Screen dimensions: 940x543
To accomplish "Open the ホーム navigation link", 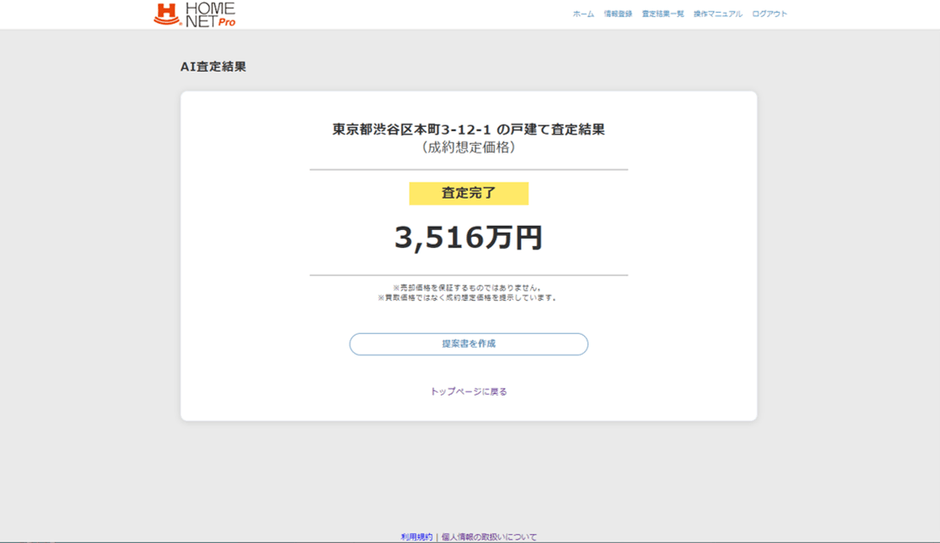I will pyautogui.click(x=583, y=14).
